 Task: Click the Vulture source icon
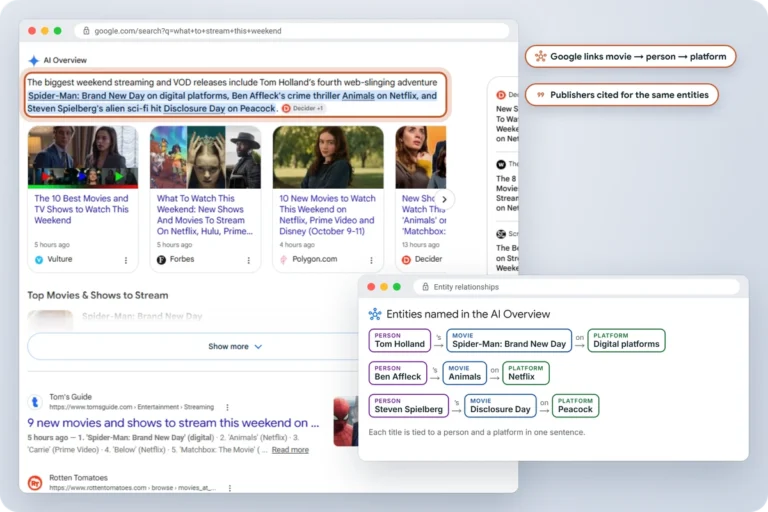(39, 260)
